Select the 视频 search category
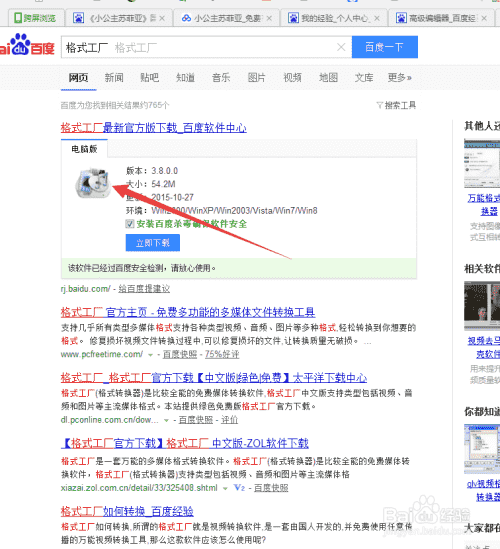 pos(292,77)
